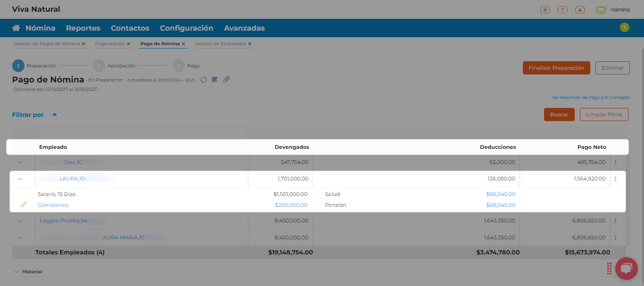Viewport: 644px width, 286px height.
Task: Open the red chat bubble widget
Action: pyautogui.click(x=626, y=269)
